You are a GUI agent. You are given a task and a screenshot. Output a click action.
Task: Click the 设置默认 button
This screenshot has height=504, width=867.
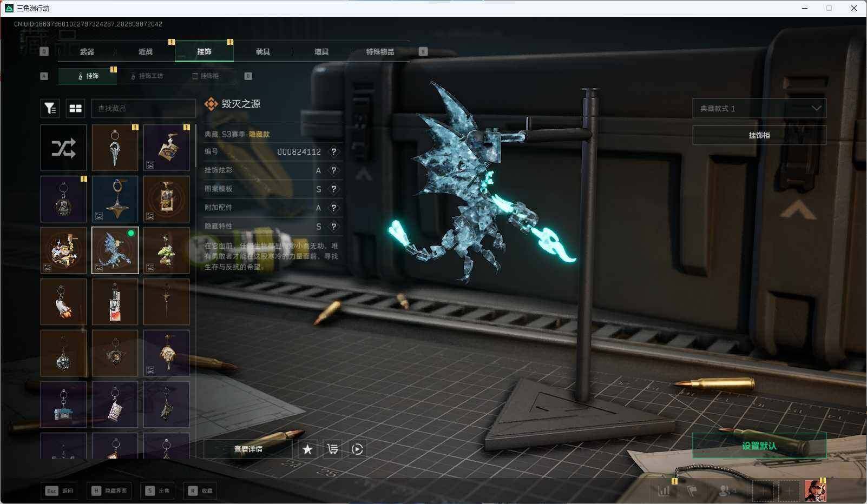(759, 446)
